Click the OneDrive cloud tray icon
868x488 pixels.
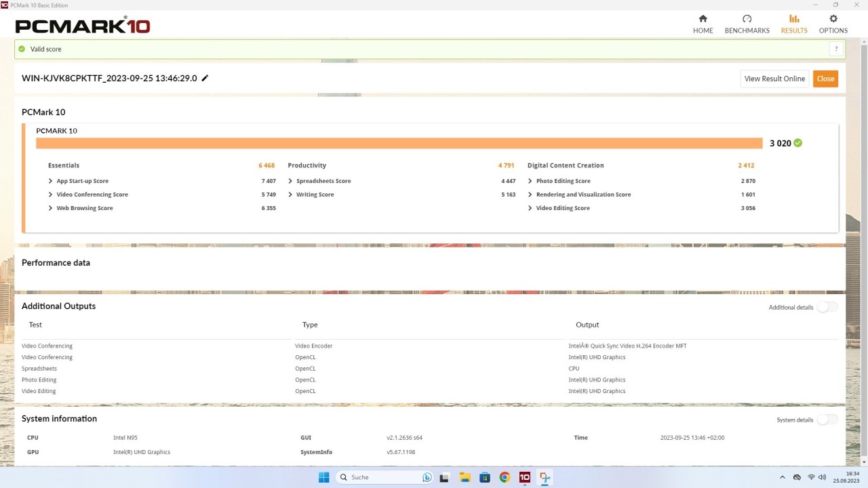(797, 477)
